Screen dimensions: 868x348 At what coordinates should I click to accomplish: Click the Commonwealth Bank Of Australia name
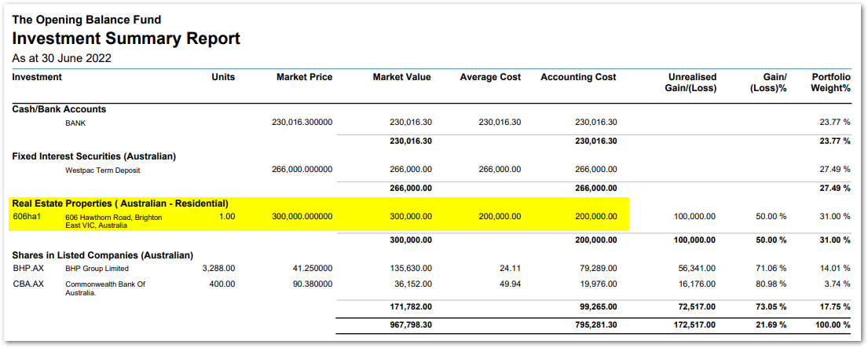click(105, 289)
